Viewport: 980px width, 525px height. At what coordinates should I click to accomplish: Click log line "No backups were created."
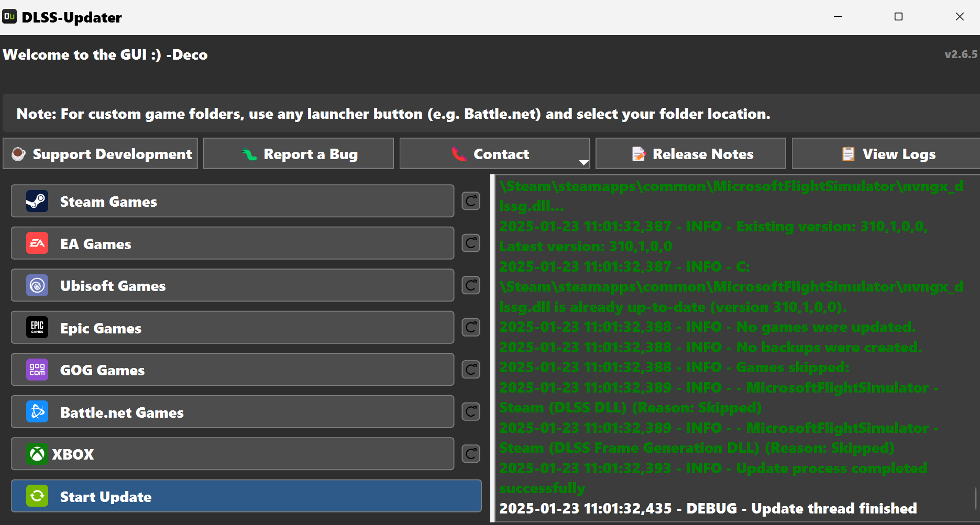pos(710,347)
